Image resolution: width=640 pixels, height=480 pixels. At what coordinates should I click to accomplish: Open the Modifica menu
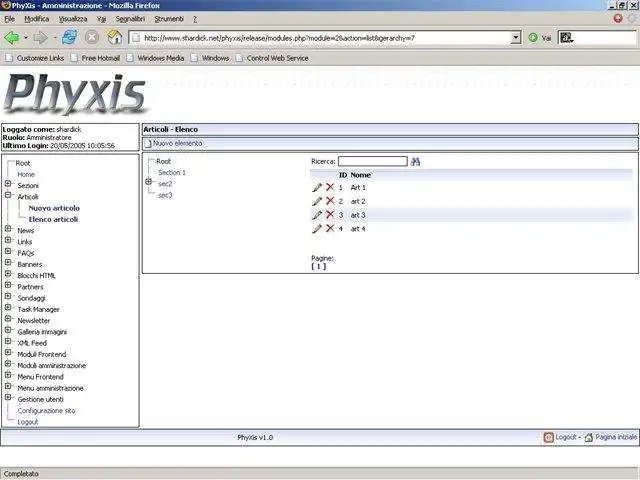pyautogui.click(x=36, y=19)
